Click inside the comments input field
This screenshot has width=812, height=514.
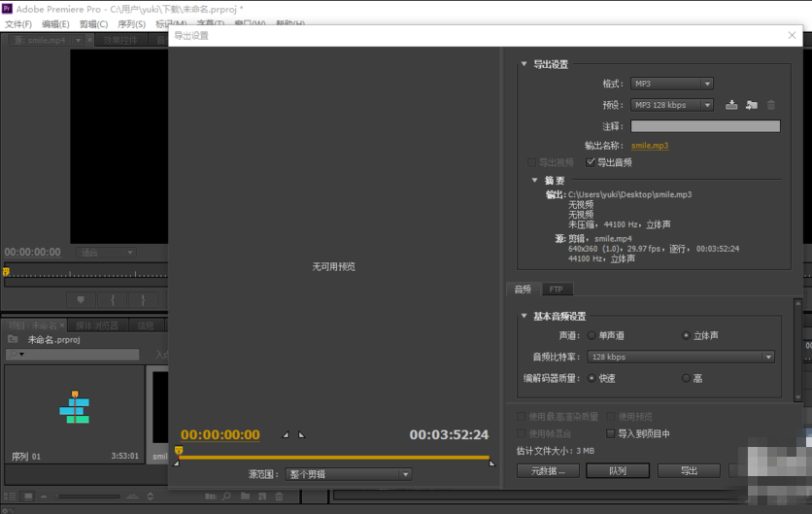(705, 126)
